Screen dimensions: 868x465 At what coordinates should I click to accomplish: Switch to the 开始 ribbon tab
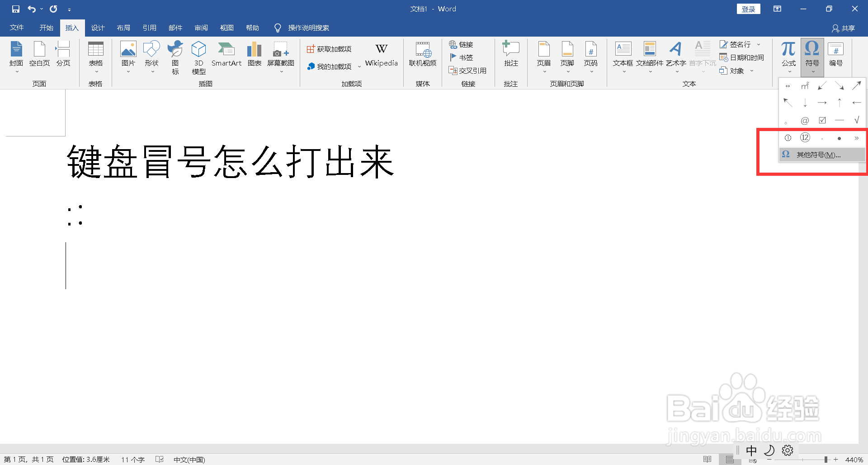coord(46,28)
